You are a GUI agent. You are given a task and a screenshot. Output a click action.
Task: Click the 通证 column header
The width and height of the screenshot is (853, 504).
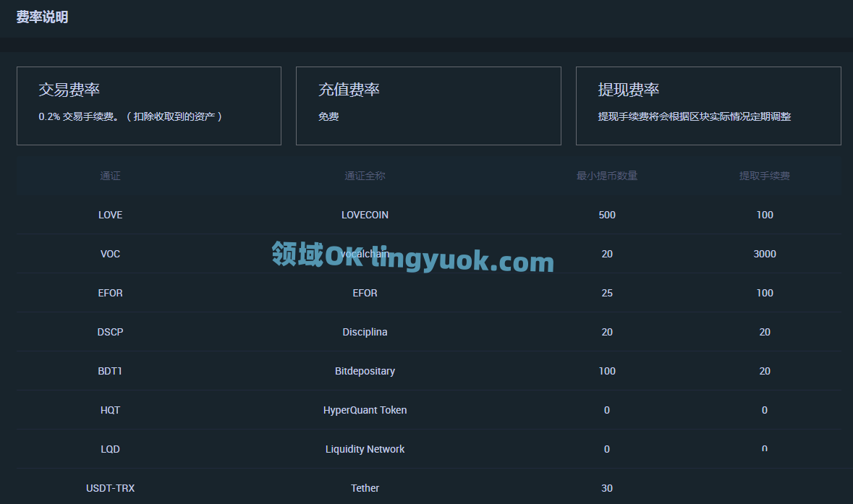click(x=110, y=176)
